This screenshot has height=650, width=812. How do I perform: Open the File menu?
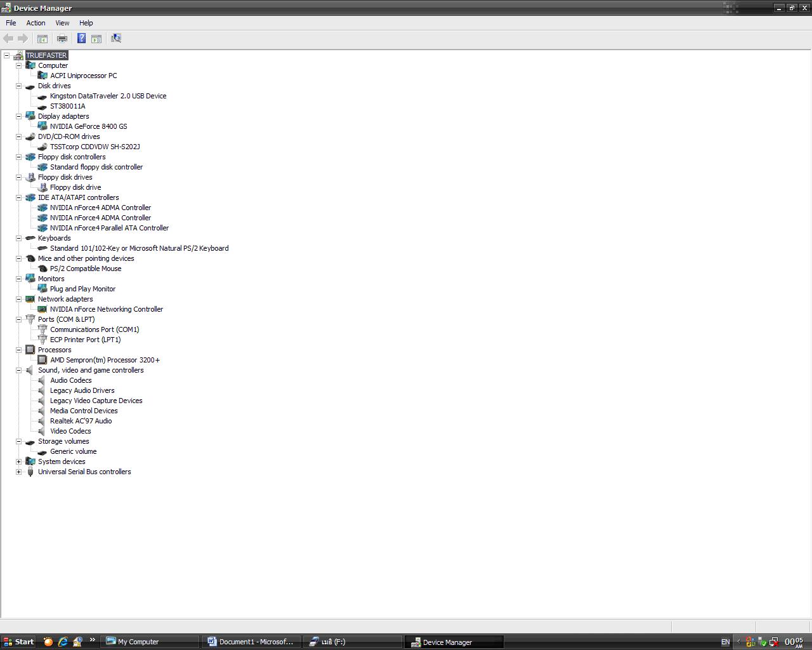(x=11, y=23)
